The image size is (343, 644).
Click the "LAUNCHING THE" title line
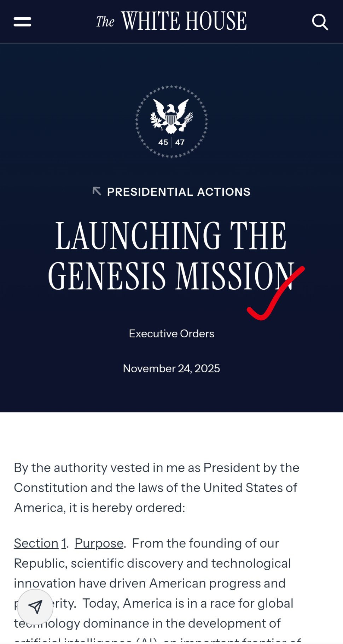point(171,236)
